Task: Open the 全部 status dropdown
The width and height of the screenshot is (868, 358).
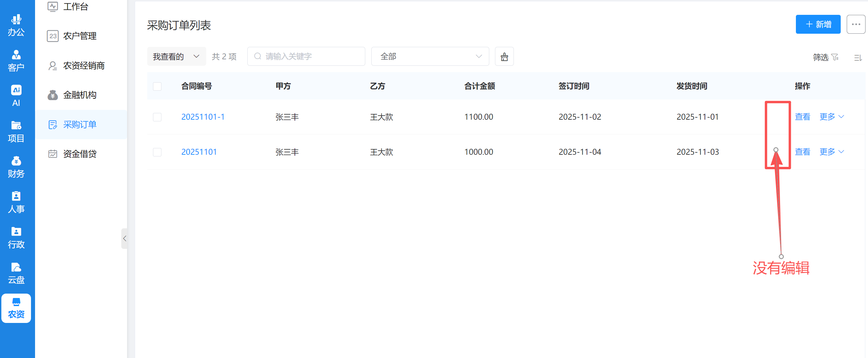Action: click(430, 57)
